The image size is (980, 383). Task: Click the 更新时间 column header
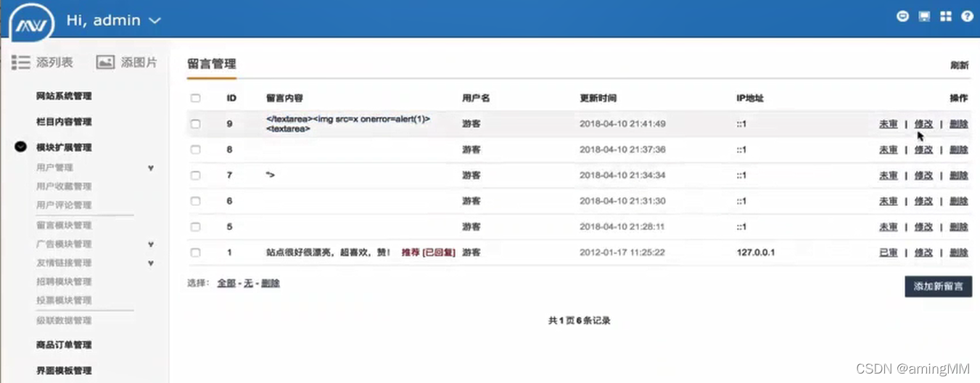pos(598,98)
